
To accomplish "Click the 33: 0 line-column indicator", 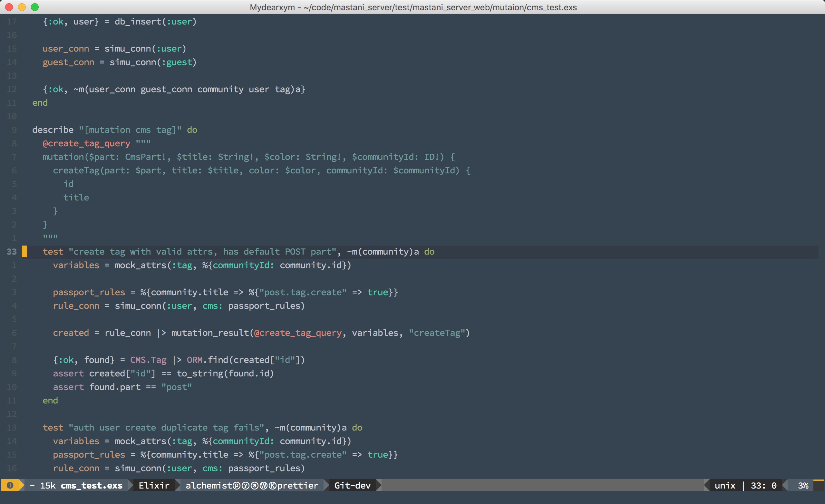I will point(763,486).
